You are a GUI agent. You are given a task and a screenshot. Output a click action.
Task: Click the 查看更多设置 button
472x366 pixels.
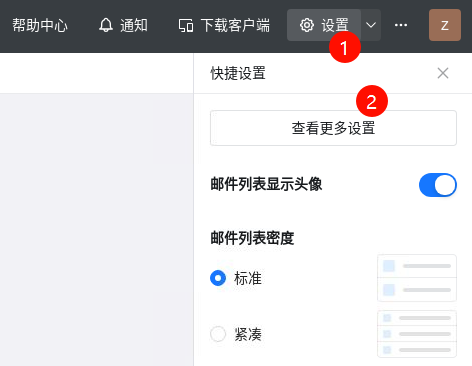pyautogui.click(x=333, y=128)
